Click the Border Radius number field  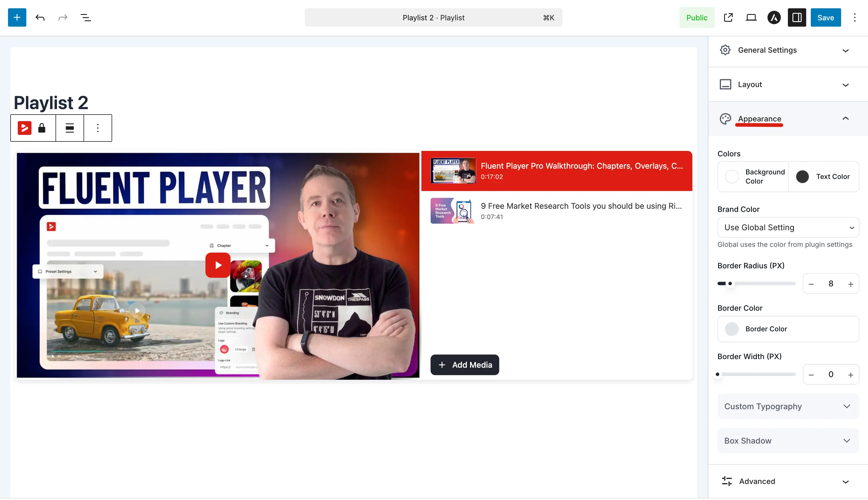[831, 284]
